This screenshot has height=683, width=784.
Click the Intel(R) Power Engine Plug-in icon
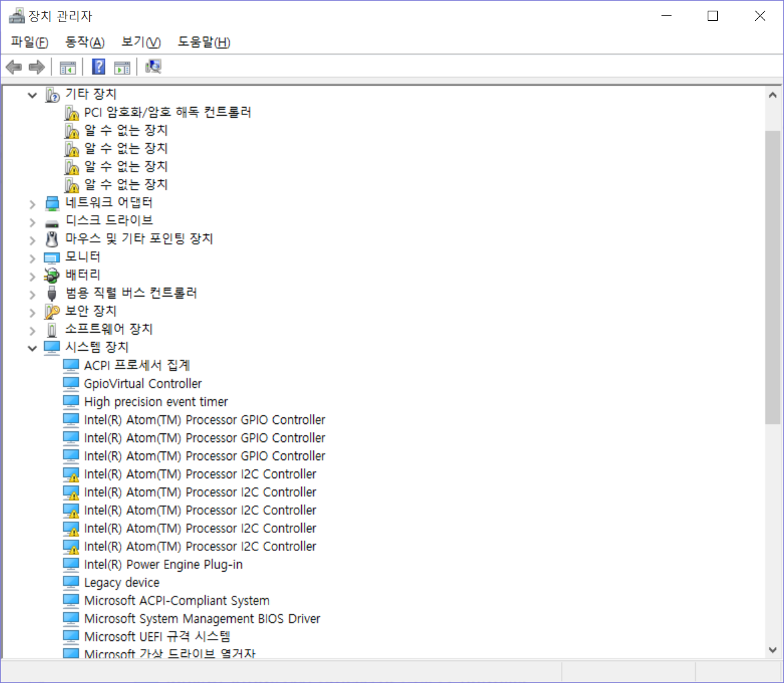pos(71,564)
